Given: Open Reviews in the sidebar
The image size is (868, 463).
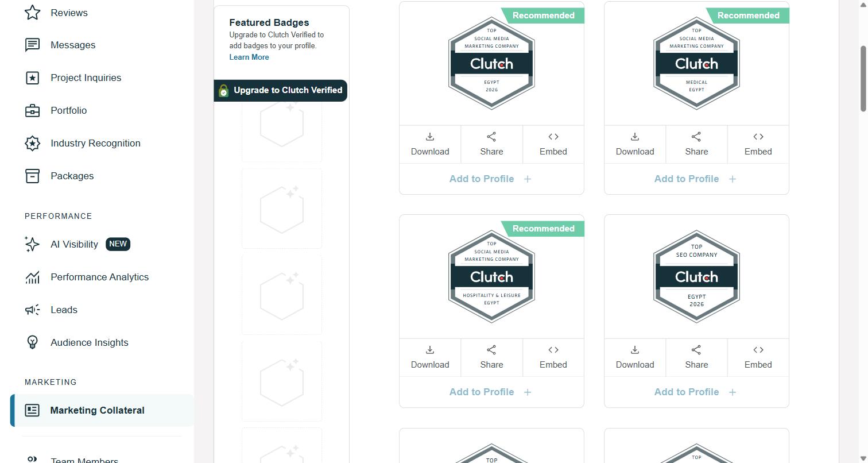Looking at the screenshot, I should tap(69, 13).
